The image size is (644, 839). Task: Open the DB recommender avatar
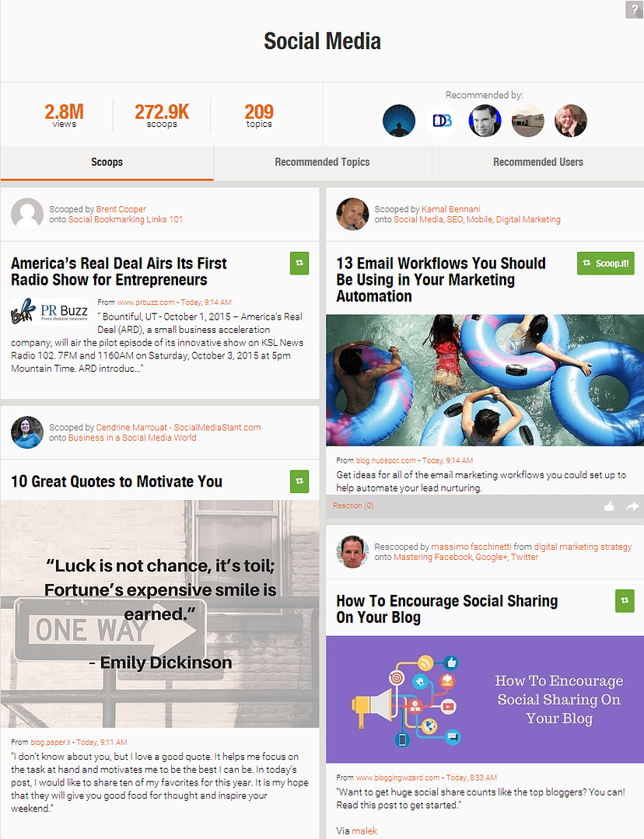point(442,121)
